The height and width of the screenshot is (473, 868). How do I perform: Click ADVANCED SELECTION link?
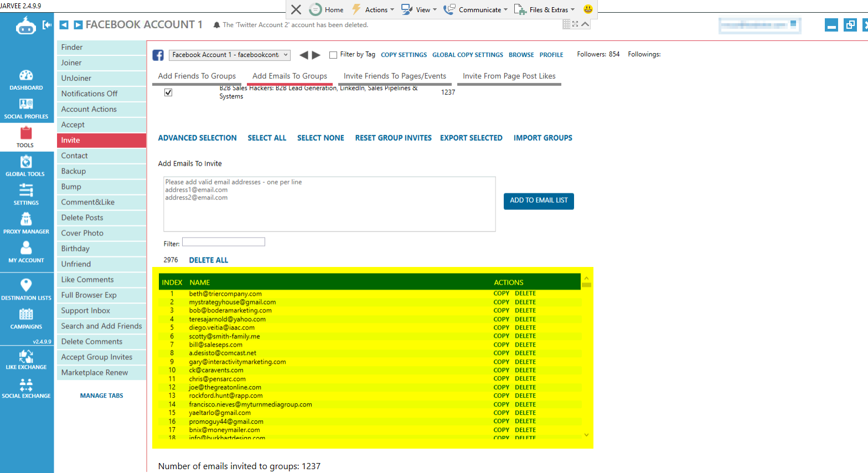click(x=197, y=138)
